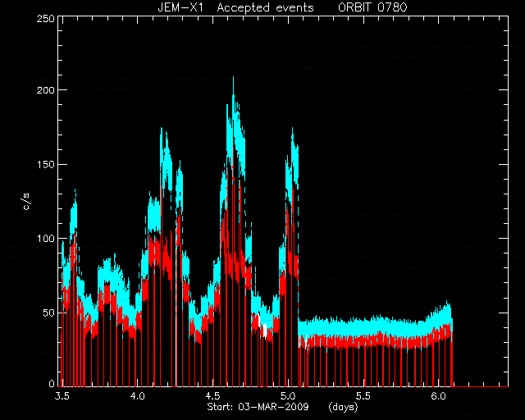525x420 pixels.
Task: Click the 'c/s' y-axis label
Action: point(27,202)
